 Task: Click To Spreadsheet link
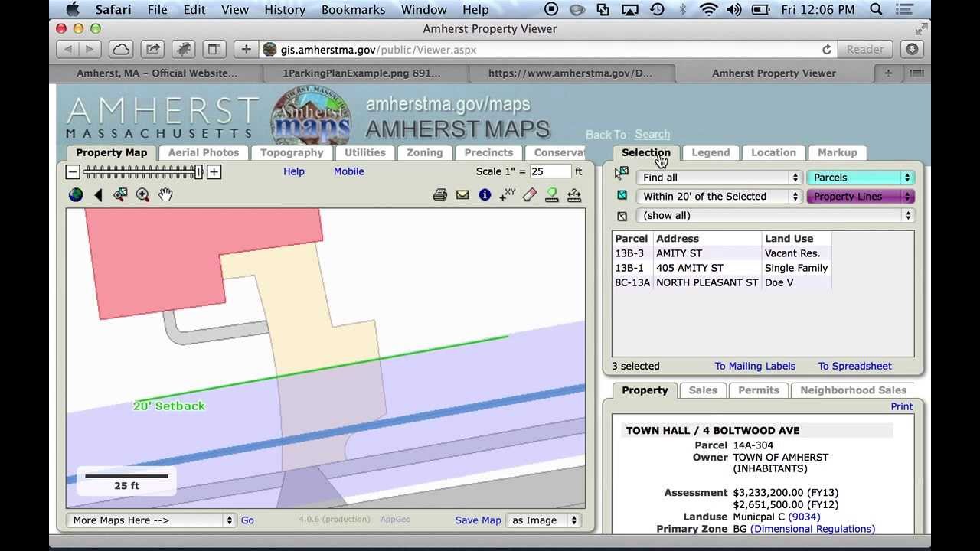(855, 366)
